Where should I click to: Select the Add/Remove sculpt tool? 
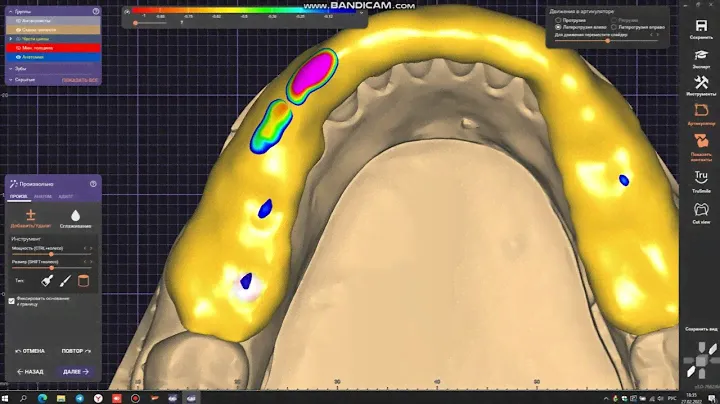[30, 217]
